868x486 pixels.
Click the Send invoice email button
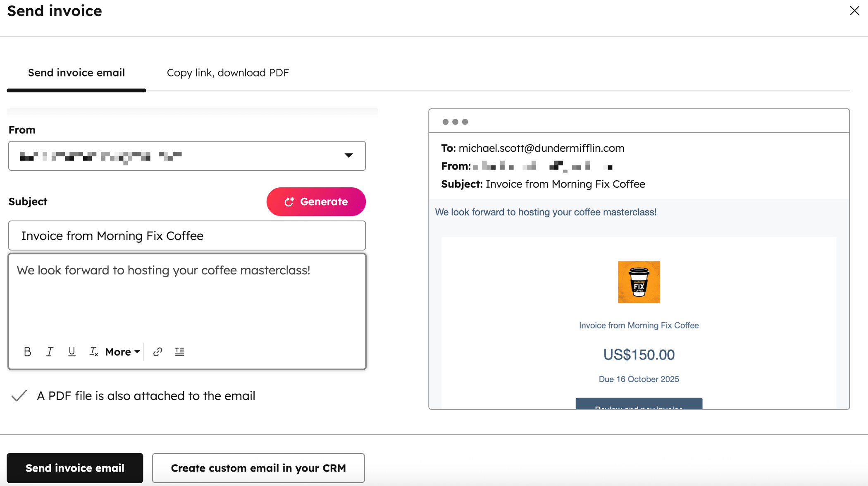74,468
